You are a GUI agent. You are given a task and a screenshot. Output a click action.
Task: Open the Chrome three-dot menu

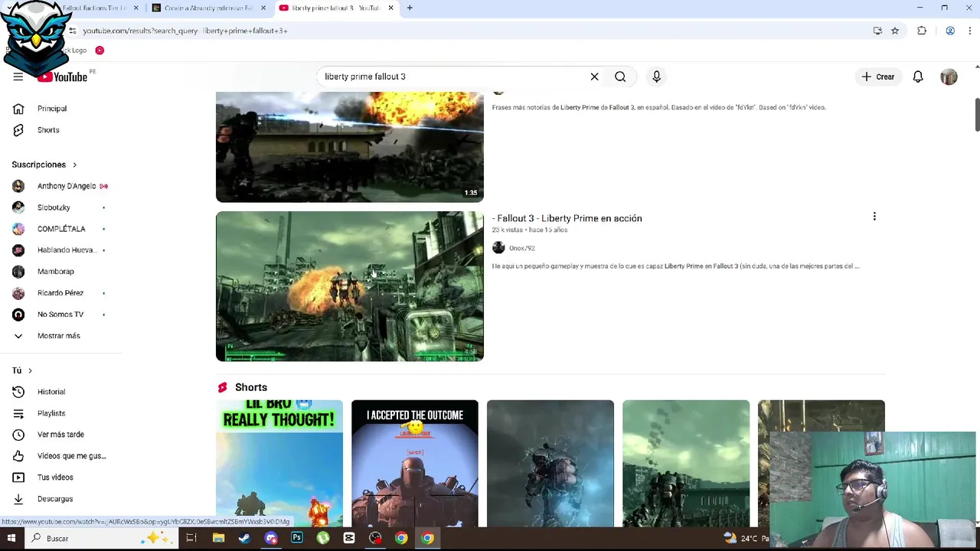[970, 31]
